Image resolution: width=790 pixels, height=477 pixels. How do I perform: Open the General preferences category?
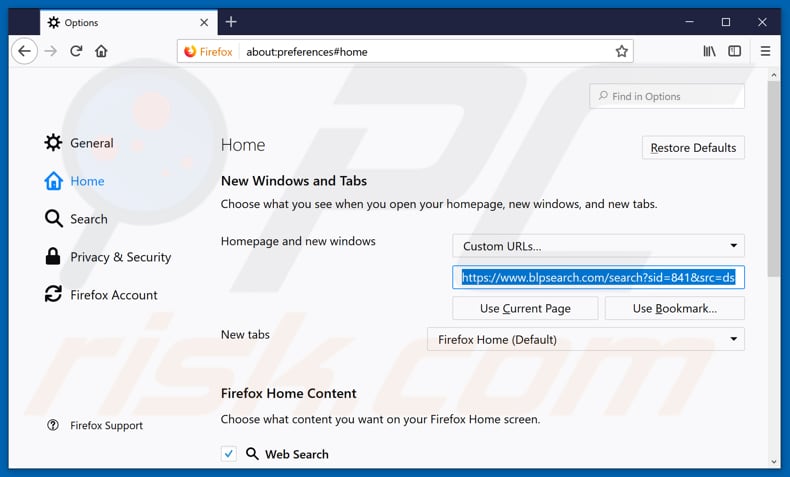pos(79,143)
